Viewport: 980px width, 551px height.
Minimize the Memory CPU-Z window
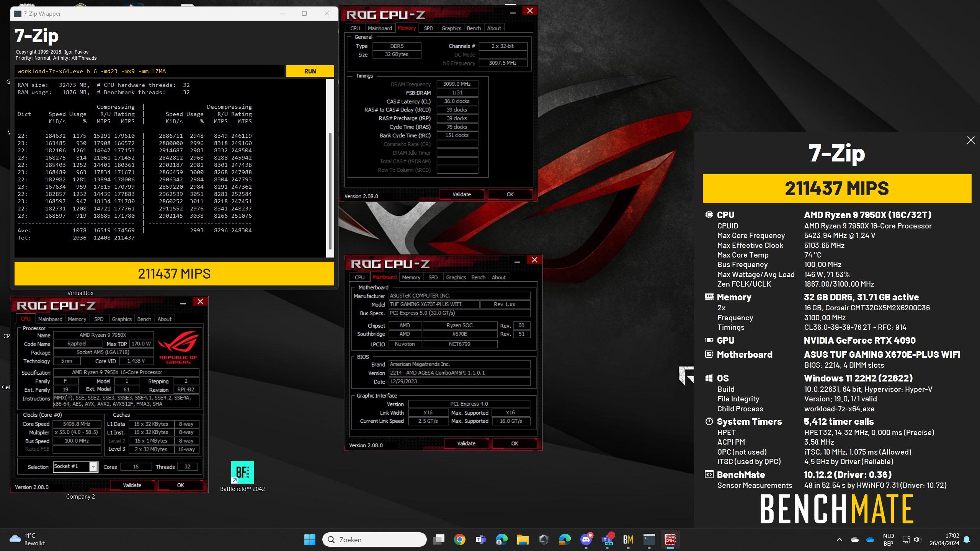click(x=513, y=12)
